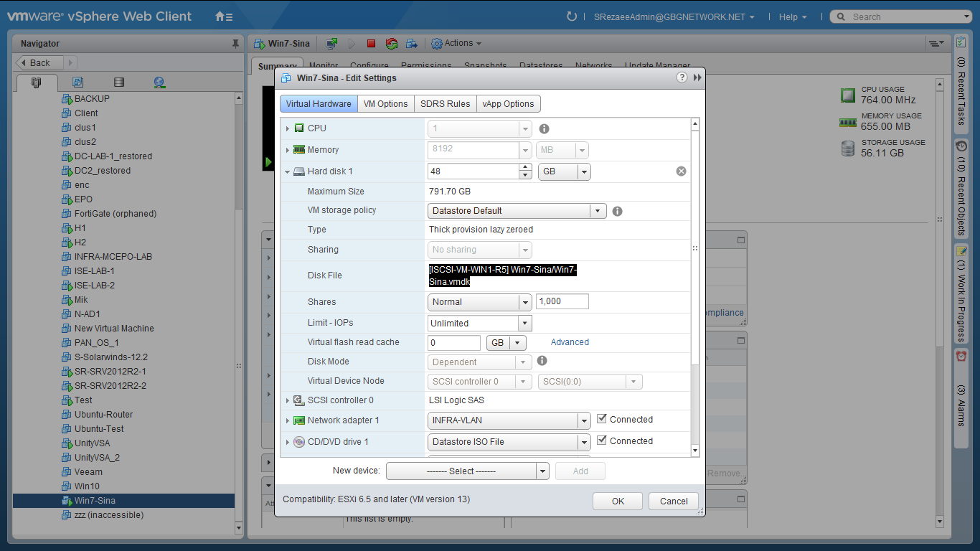
Task: Remove Hard disk 1 with X icon
Action: click(x=682, y=171)
